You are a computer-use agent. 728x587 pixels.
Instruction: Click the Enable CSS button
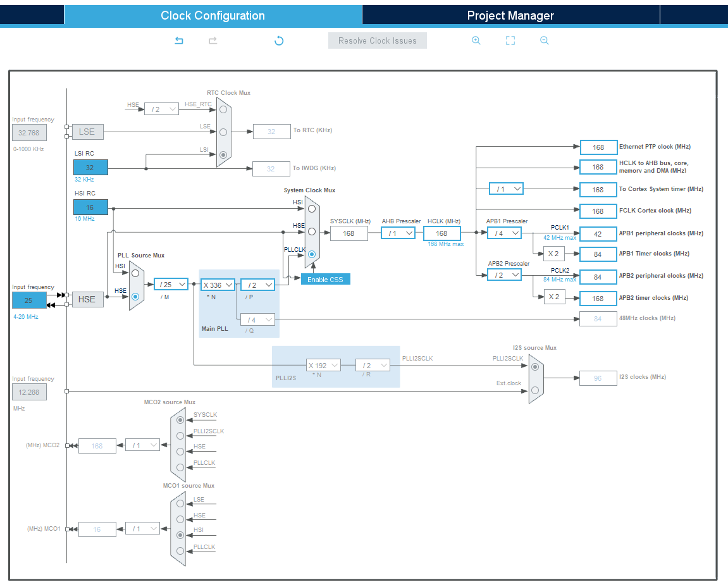[325, 280]
